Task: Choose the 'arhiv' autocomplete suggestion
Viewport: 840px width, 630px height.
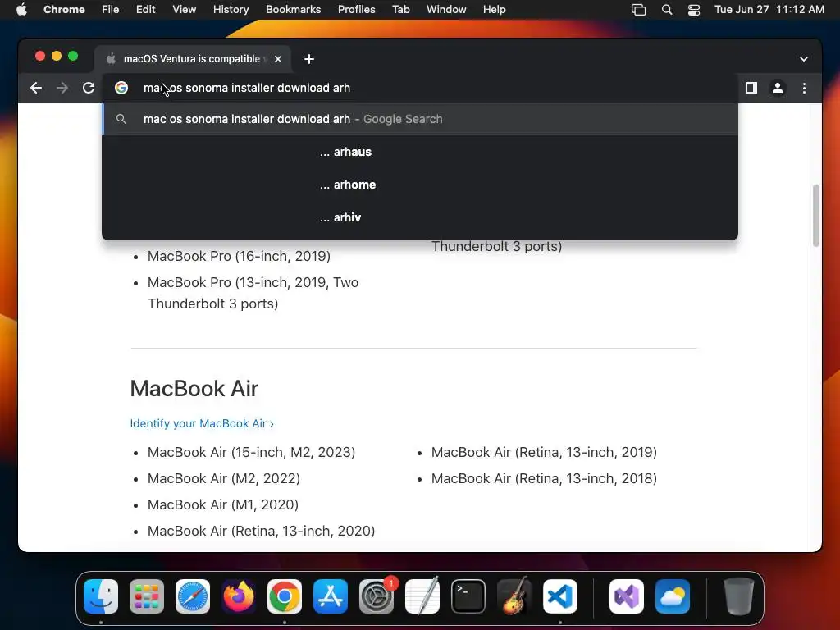Action: click(420, 217)
